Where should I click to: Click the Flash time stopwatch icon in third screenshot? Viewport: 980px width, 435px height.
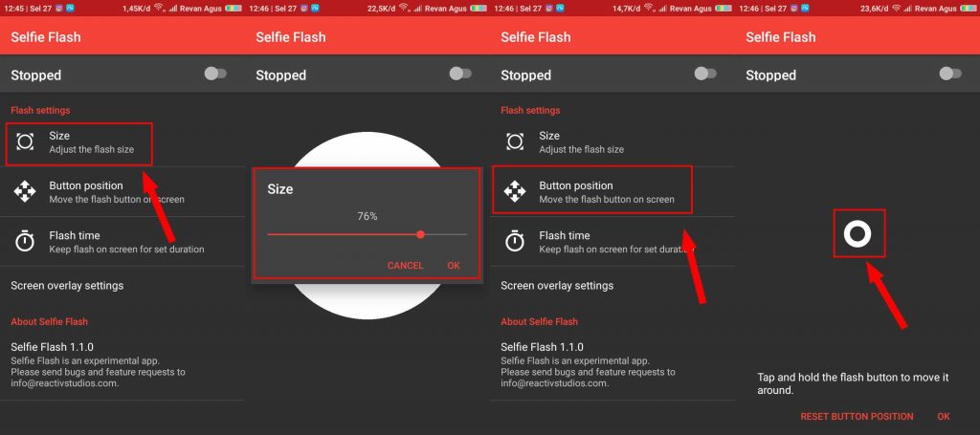pos(515,242)
